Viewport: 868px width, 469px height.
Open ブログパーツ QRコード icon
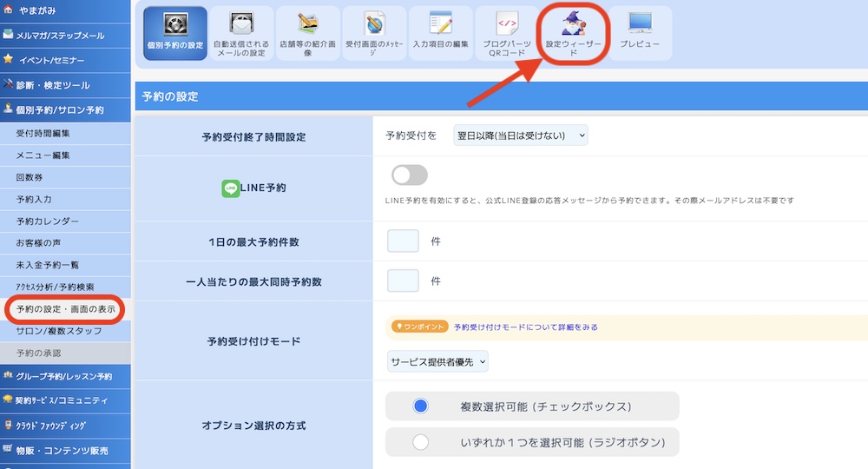click(507, 33)
